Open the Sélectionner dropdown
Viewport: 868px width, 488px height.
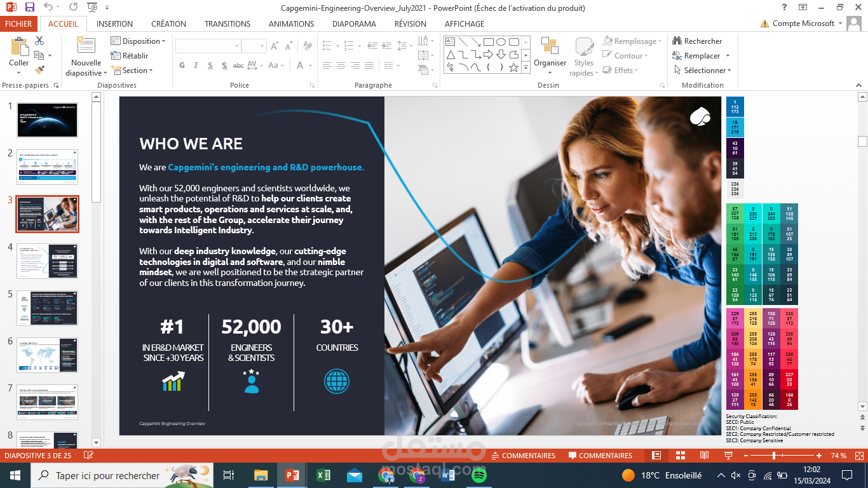tap(702, 70)
